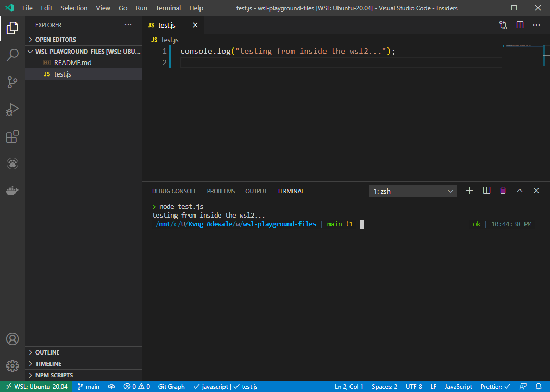The height and width of the screenshot is (392, 550).
Task: Switch to the Output tab
Action: point(256,191)
